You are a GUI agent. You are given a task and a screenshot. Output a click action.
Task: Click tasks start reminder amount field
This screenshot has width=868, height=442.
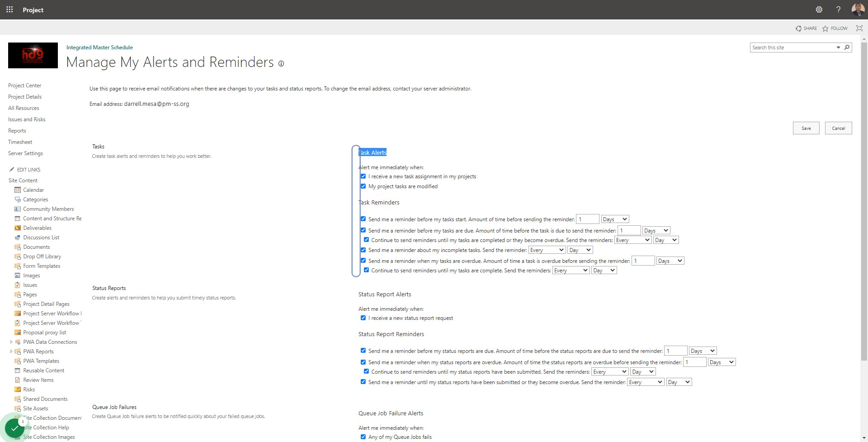[x=587, y=219]
